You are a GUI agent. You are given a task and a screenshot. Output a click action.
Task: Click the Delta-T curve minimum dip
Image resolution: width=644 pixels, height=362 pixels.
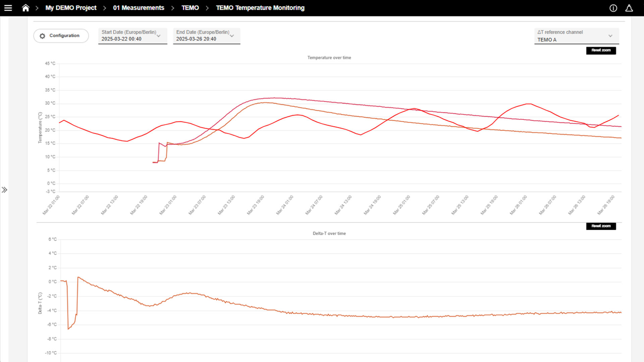[x=68, y=328]
